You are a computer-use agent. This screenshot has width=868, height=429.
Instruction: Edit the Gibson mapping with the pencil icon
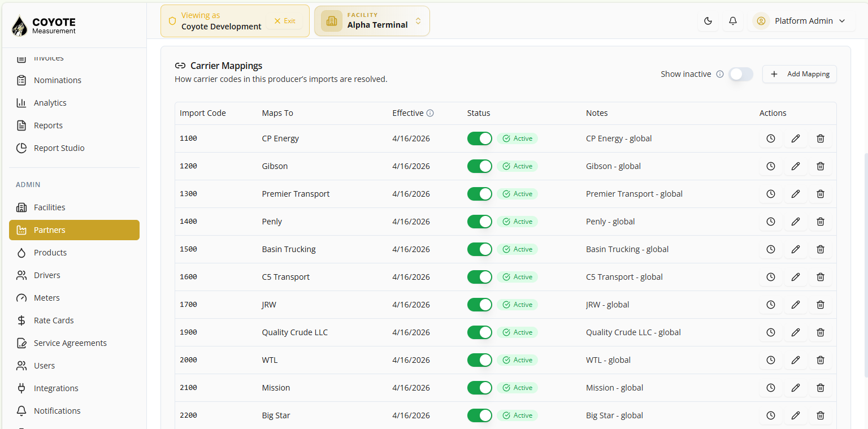tap(796, 166)
